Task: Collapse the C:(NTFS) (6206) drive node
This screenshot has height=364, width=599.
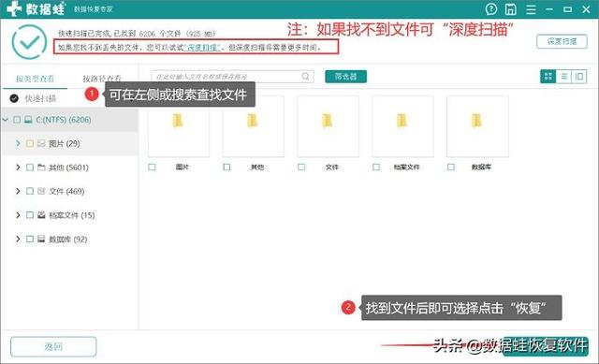Action: coord(6,120)
